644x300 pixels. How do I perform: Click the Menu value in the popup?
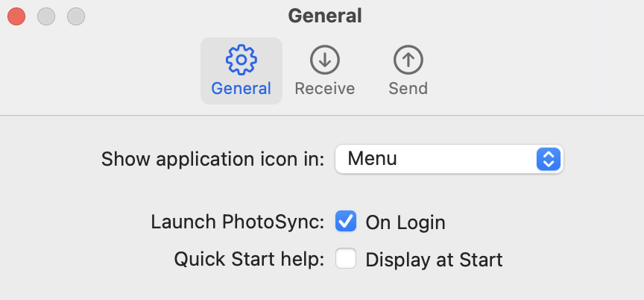coord(373,159)
